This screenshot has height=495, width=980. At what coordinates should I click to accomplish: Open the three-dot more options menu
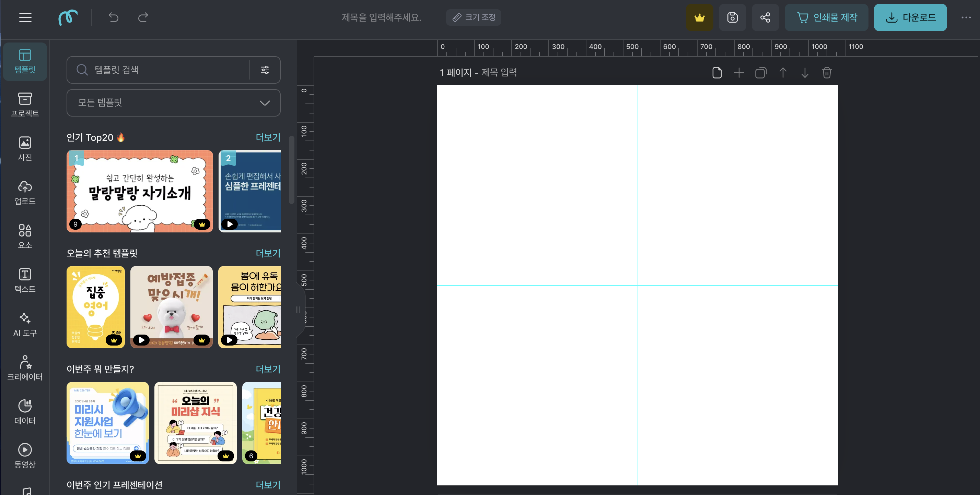[966, 17]
